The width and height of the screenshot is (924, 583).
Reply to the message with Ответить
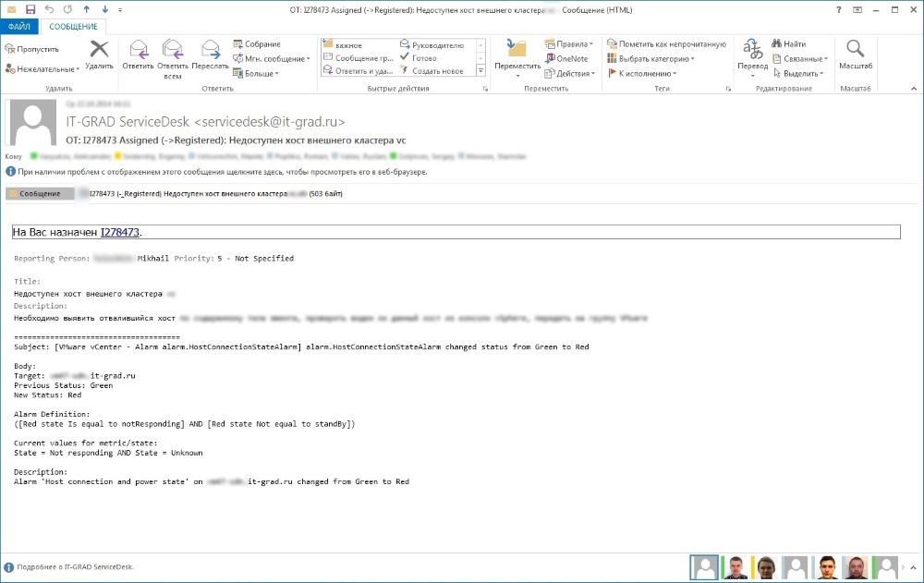138,54
